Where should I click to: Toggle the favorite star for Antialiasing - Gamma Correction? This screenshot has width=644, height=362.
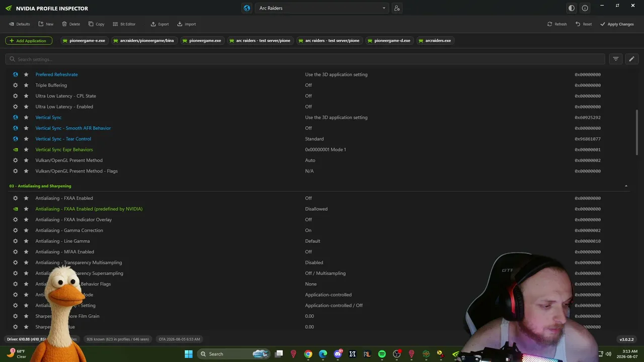(26, 230)
